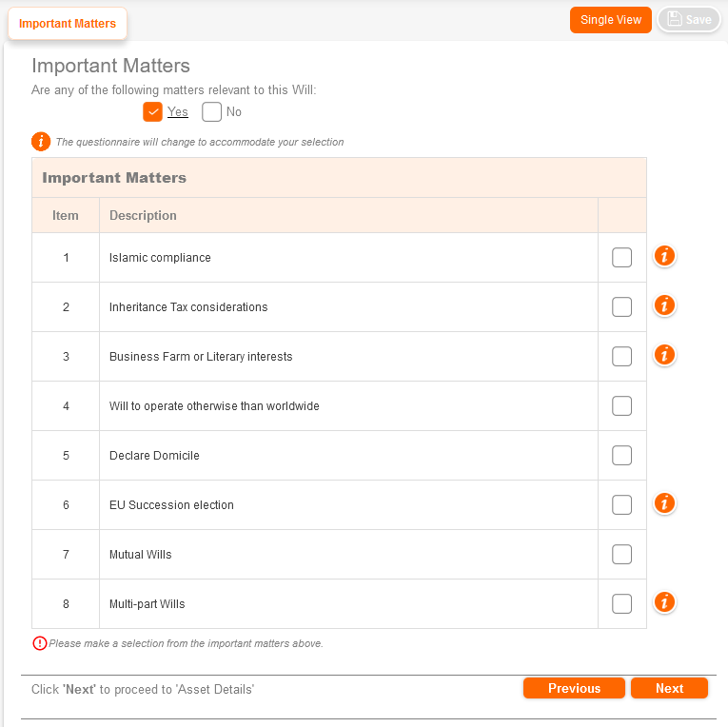Tick the Mutual Wills checkbox
Screen dimensions: 728x727
(x=621, y=555)
